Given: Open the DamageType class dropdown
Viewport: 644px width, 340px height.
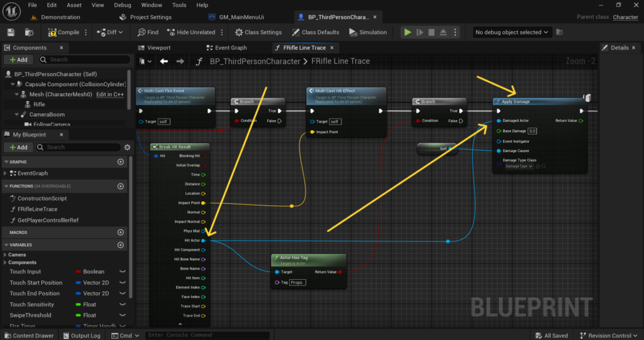Looking at the screenshot, I should (x=519, y=167).
